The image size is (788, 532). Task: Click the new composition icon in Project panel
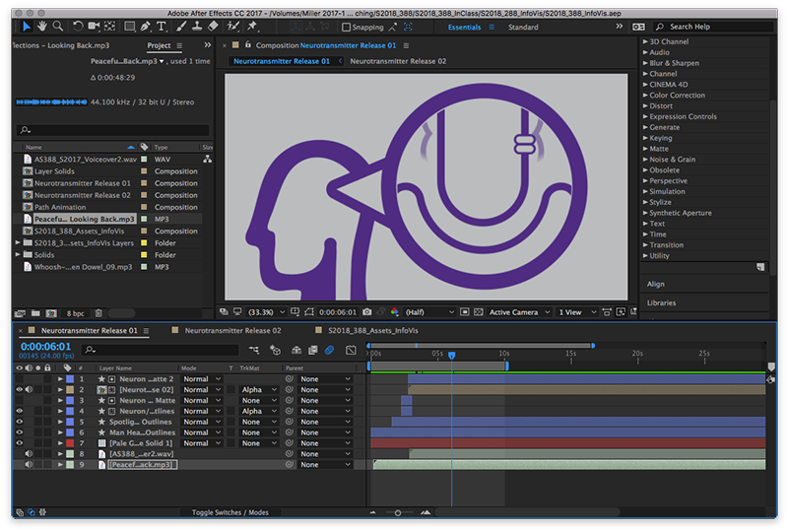tap(51, 313)
